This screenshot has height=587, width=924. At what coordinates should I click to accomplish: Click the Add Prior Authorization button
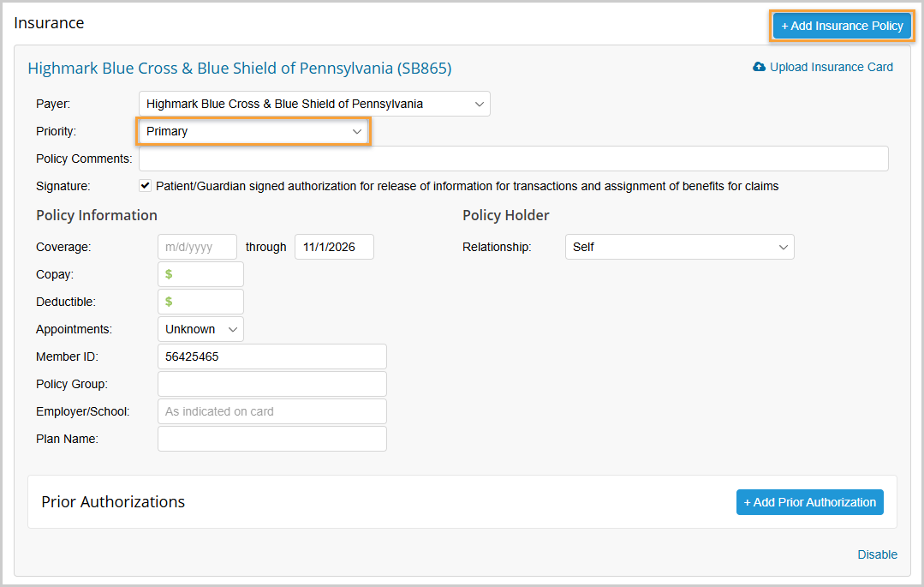[x=810, y=502]
